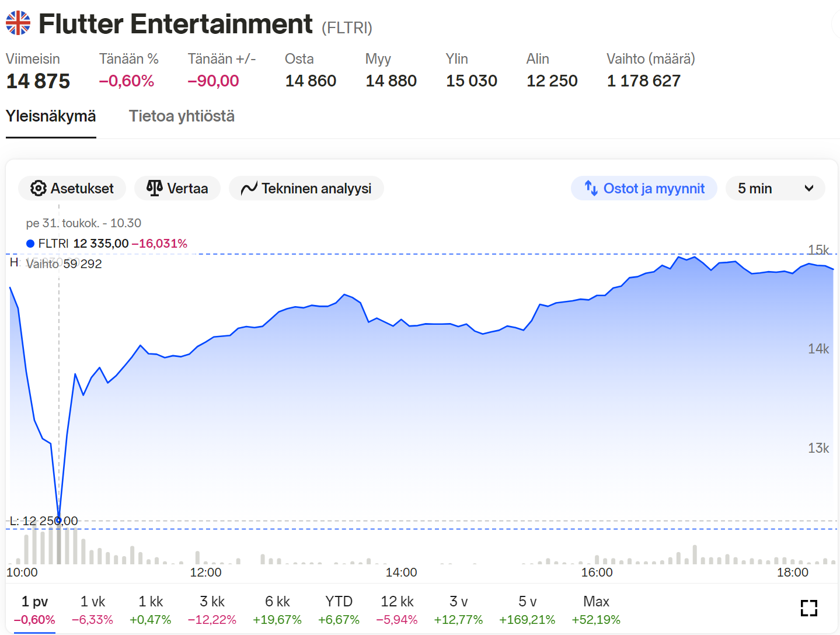Image resolution: width=840 pixels, height=635 pixels.
Task: Select the Max time range
Action: (x=596, y=609)
